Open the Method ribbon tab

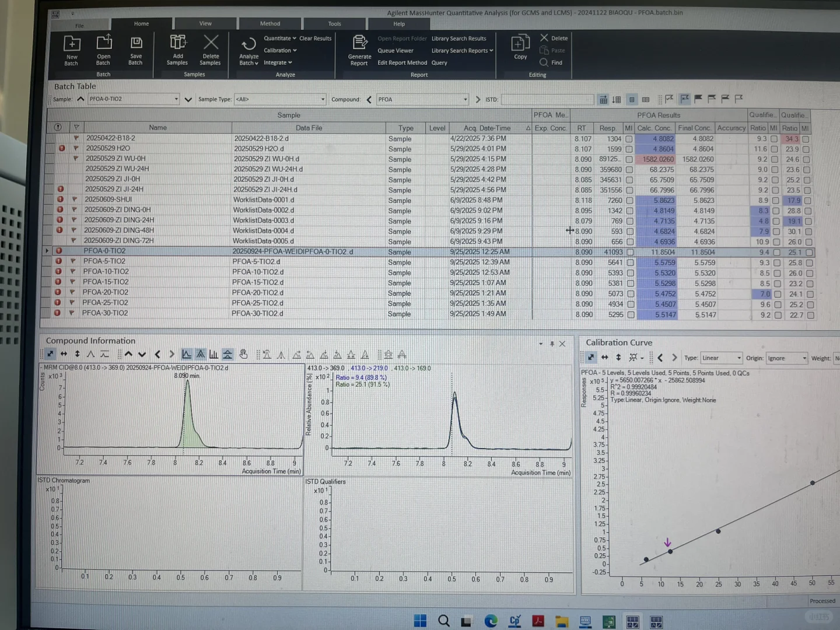tap(270, 24)
